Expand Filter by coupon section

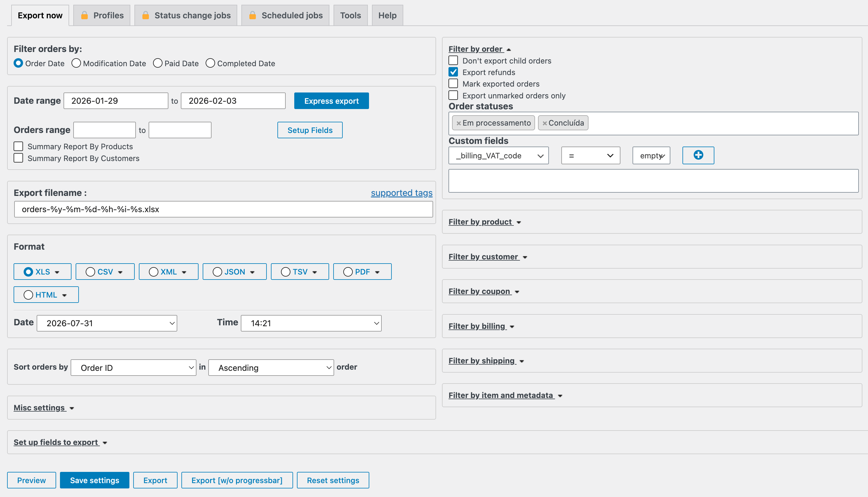click(484, 291)
